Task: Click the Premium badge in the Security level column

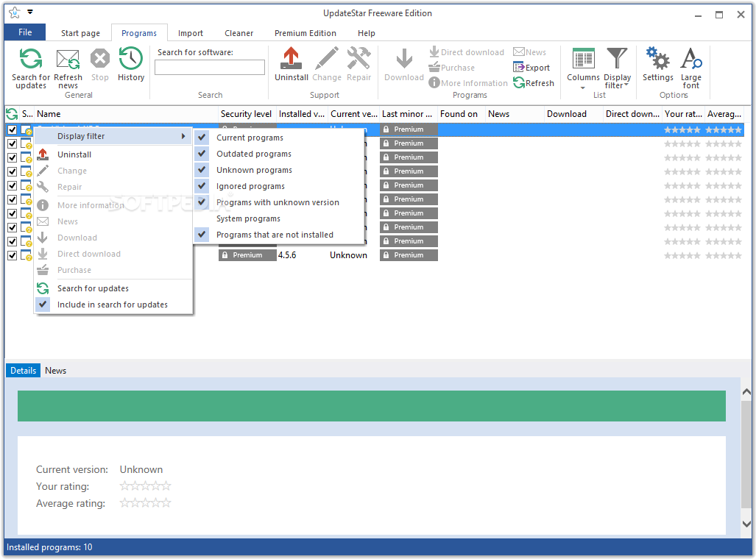Action: (x=248, y=255)
